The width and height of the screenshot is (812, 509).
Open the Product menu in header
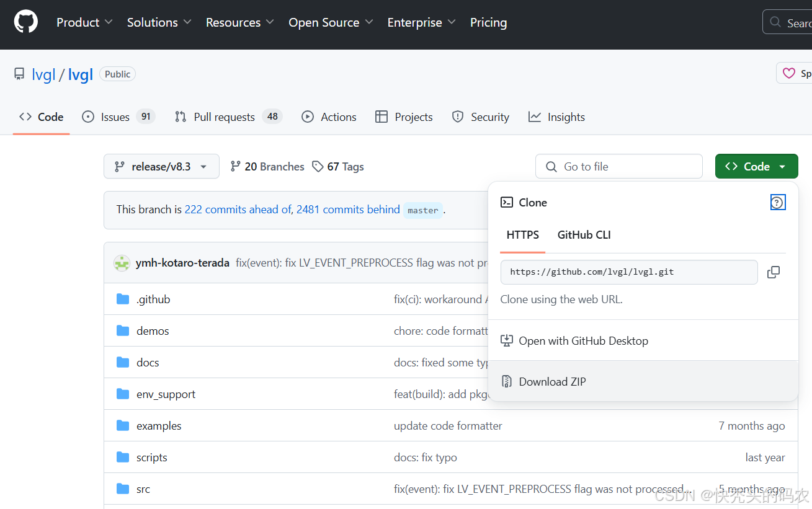tap(84, 22)
